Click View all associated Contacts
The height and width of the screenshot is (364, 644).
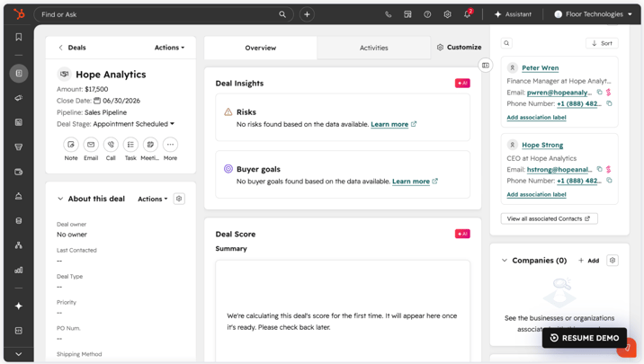point(550,218)
